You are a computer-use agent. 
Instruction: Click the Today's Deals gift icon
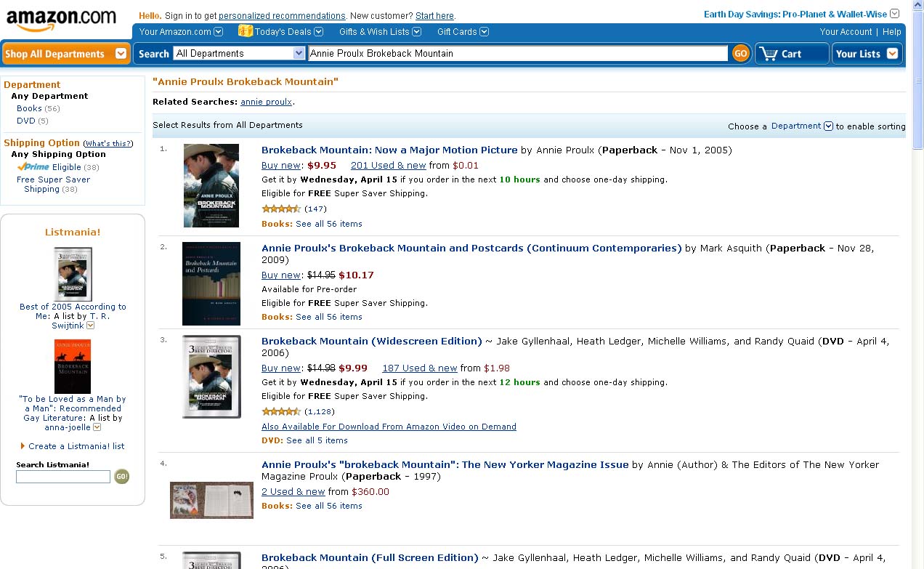click(245, 31)
